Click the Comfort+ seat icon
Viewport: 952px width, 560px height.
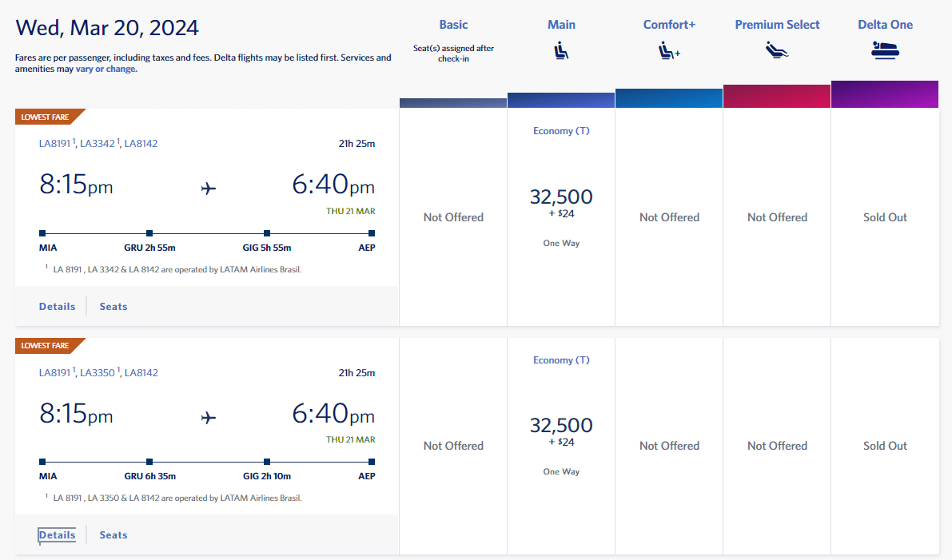click(x=669, y=51)
